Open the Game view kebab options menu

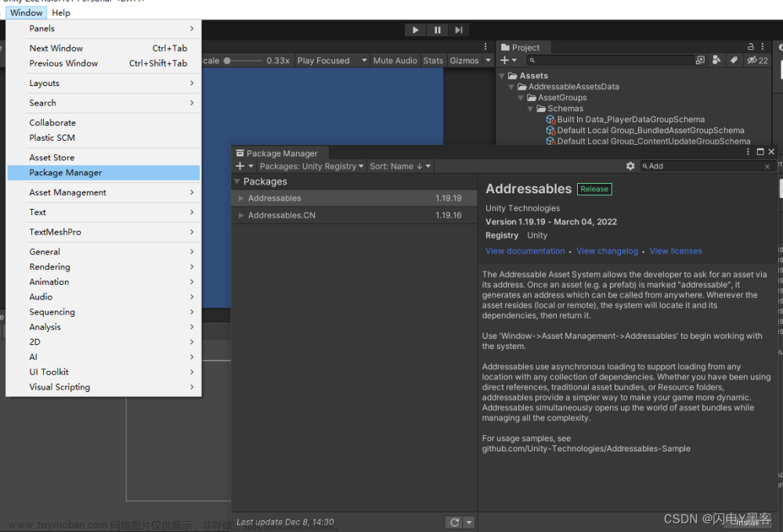coord(485,46)
